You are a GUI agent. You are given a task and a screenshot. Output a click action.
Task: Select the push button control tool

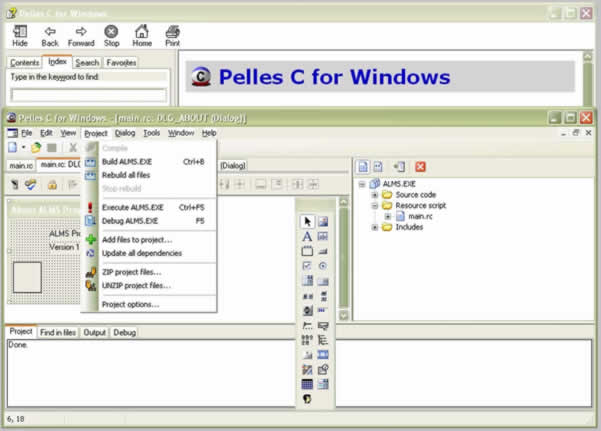(323, 252)
